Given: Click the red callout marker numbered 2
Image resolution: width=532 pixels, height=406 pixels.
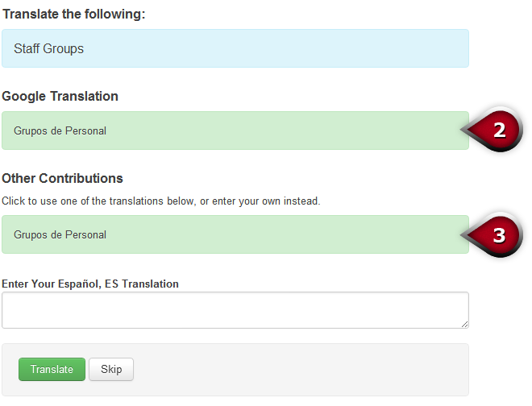Looking at the screenshot, I should click(x=497, y=130).
